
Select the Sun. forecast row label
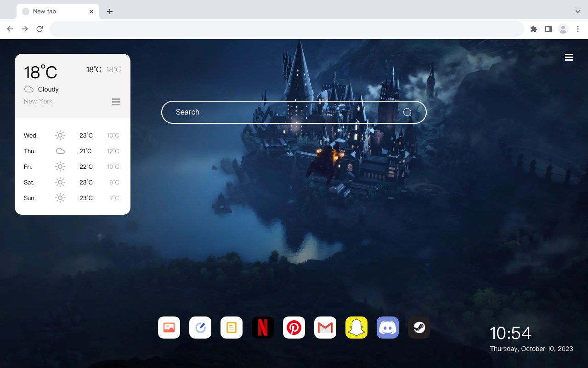pyautogui.click(x=30, y=198)
